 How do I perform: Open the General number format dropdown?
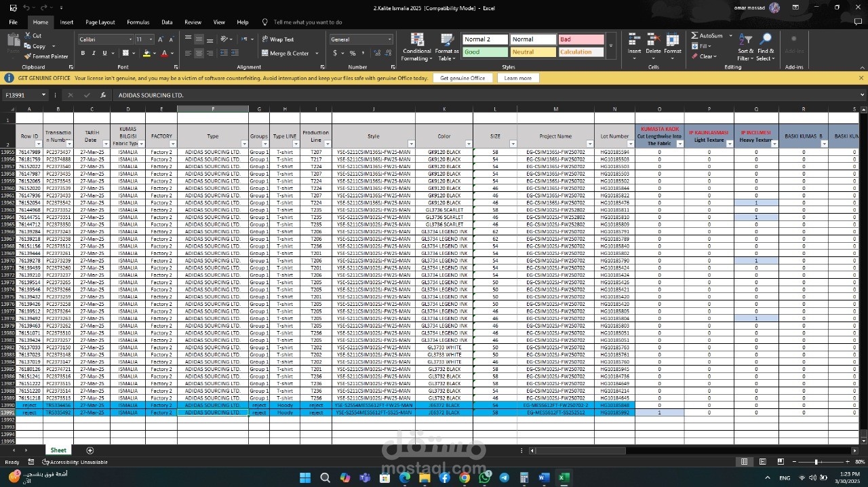389,39
